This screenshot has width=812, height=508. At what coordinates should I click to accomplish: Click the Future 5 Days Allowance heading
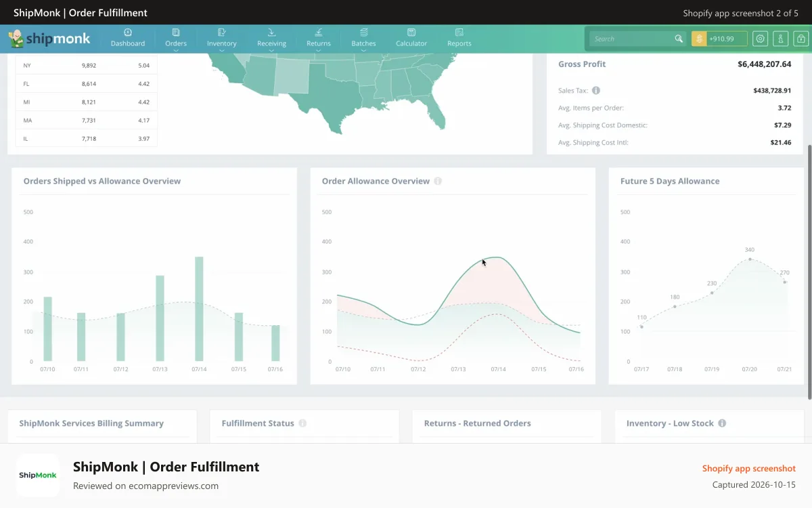(670, 182)
